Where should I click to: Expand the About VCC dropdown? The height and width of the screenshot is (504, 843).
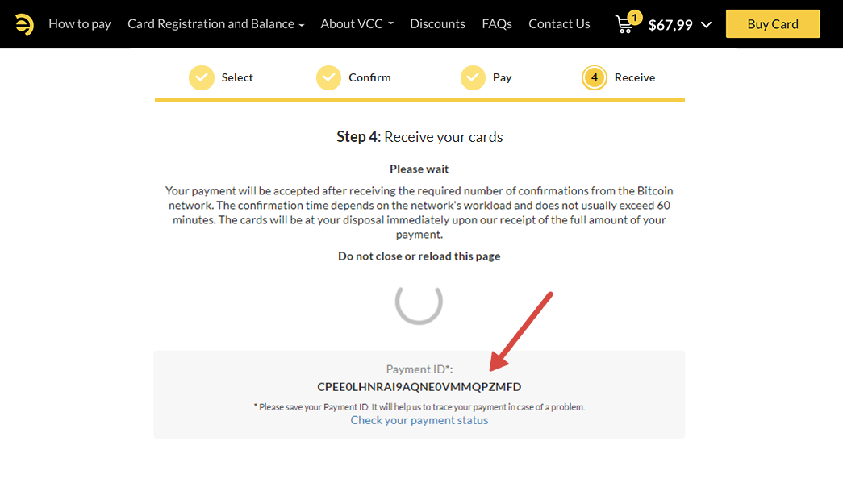357,24
